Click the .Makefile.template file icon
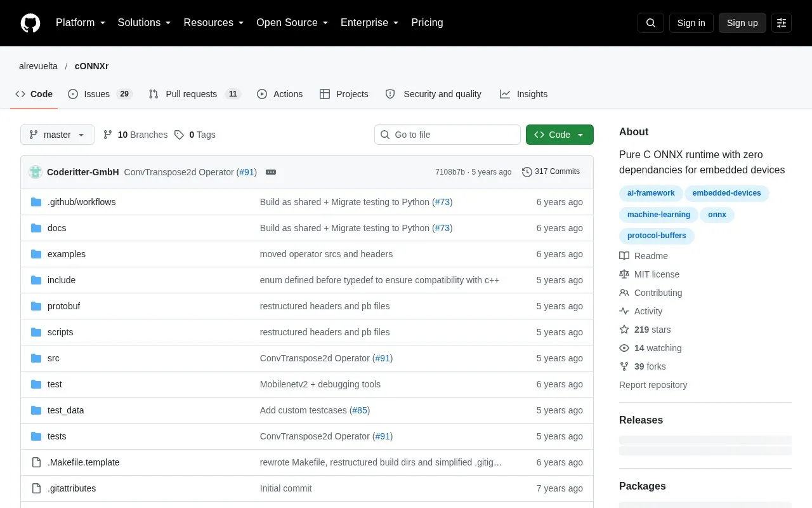This screenshot has height=508, width=812. pyautogui.click(x=36, y=462)
